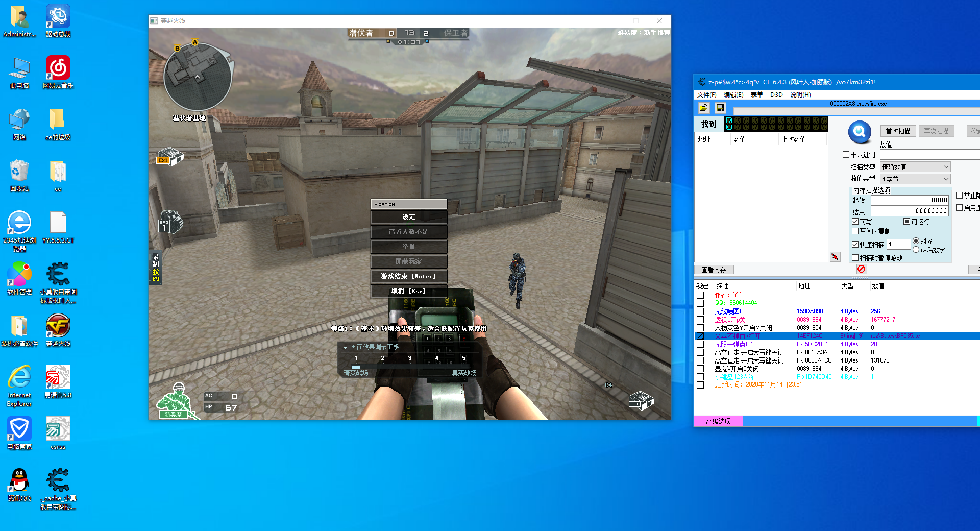Click the 结束 end address field
The image size is (980, 531).
click(x=910, y=211)
